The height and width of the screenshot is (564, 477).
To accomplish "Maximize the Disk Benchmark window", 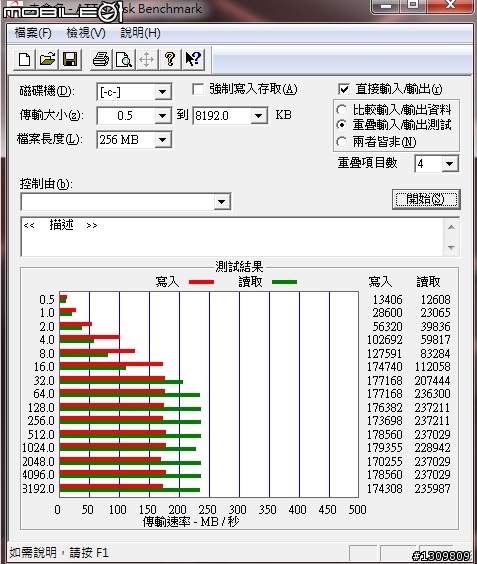I will point(413,5).
